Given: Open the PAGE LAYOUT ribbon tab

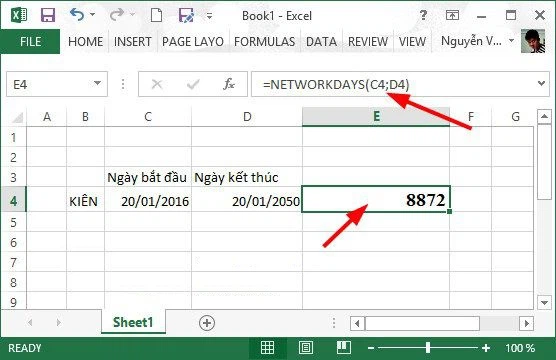Looking at the screenshot, I should coord(193,41).
